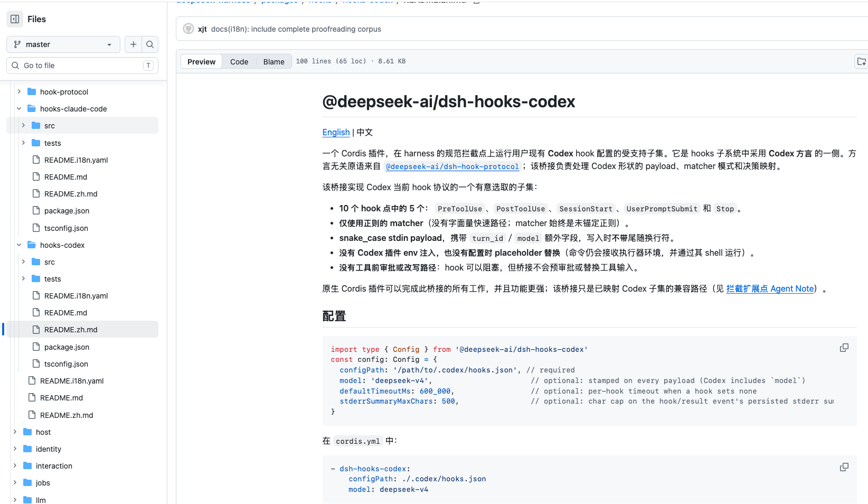Viewport: 868px width, 504px height.
Task: Click the inline code 'PreToolUse'
Action: [460, 209]
